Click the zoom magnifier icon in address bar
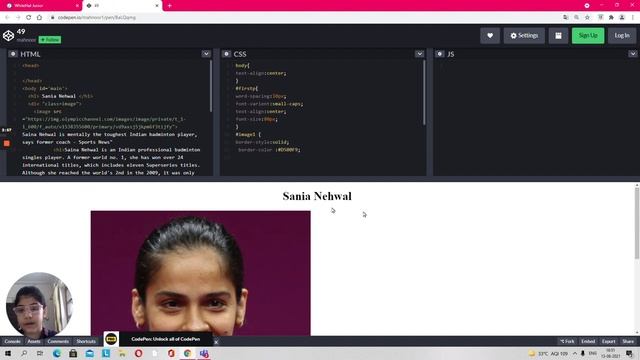The width and height of the screenshot is (640, 360). click(x=576, y=18)
